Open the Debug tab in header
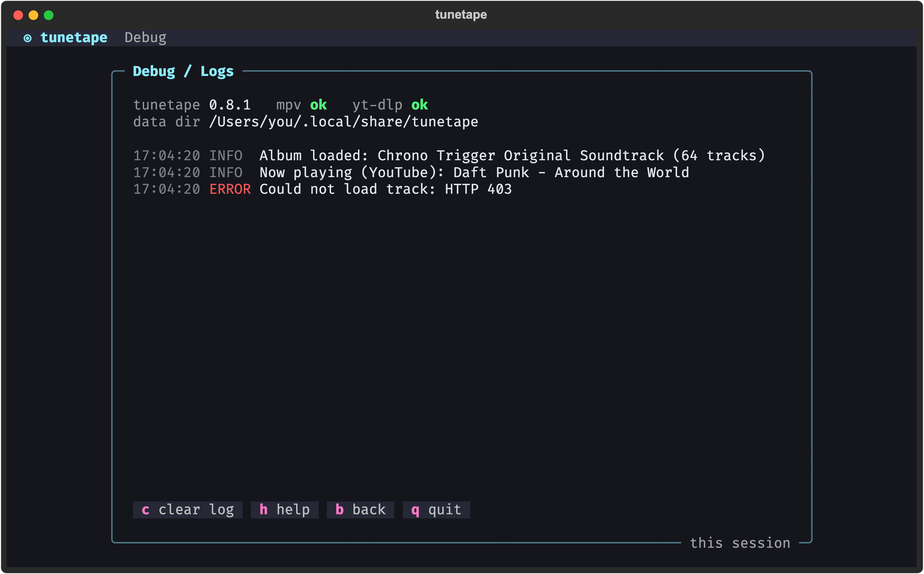Screen dimensions: 924x574 tap(145, 38)
